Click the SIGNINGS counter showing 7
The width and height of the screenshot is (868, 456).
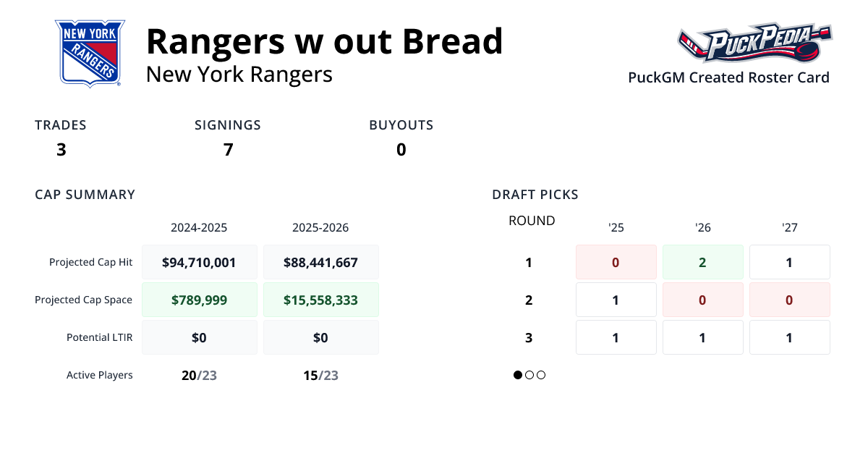click(228, 149)
